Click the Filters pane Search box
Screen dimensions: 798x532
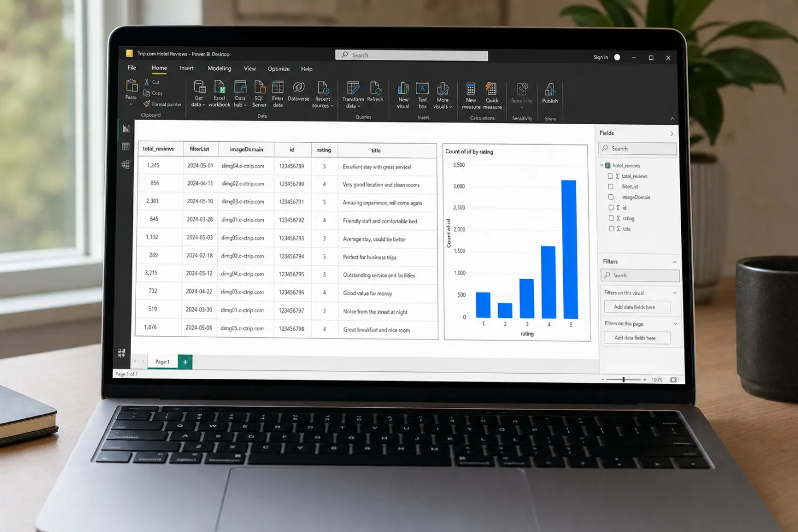coord(640,276)
